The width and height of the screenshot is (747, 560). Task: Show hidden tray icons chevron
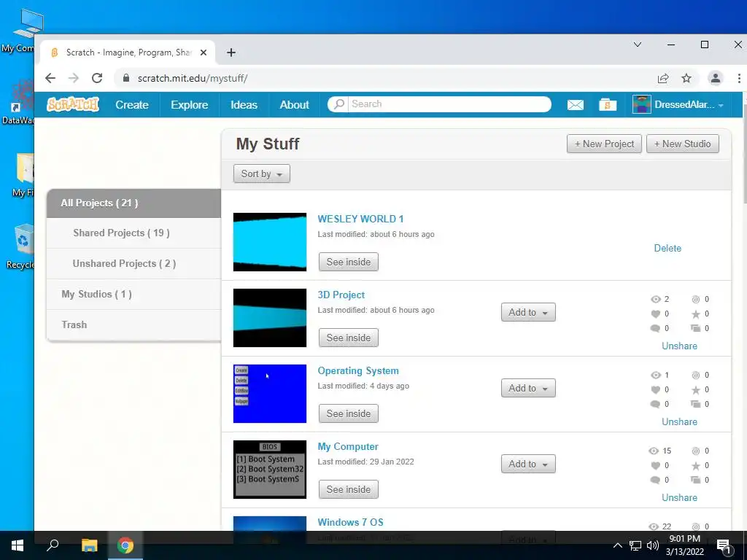617,545
